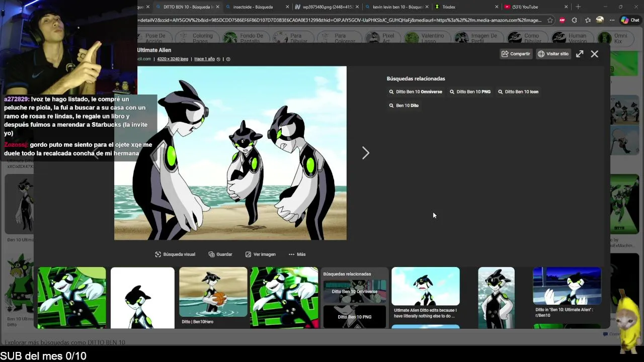Click Búsquedas relacionadas heading in side panel
Viewport: 644px width, 362px height.
(x=416, y=78)
